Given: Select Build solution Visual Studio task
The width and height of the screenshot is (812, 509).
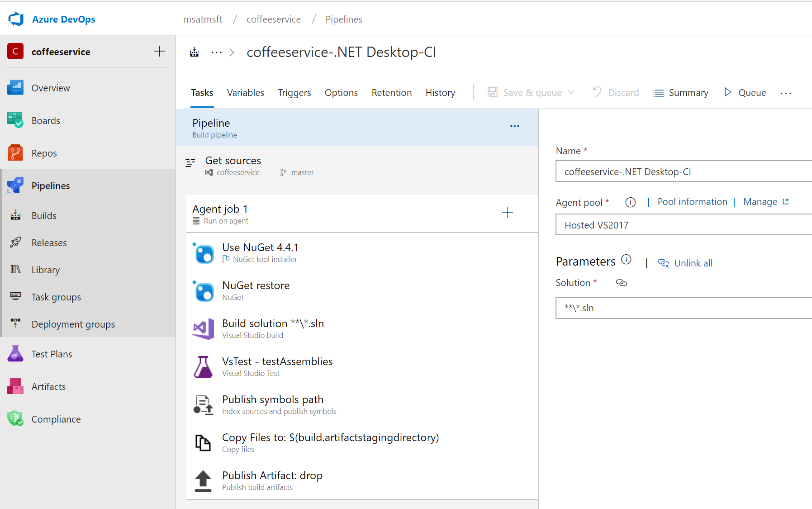Looking at the screenshot, I should click(x=362, y=328).
